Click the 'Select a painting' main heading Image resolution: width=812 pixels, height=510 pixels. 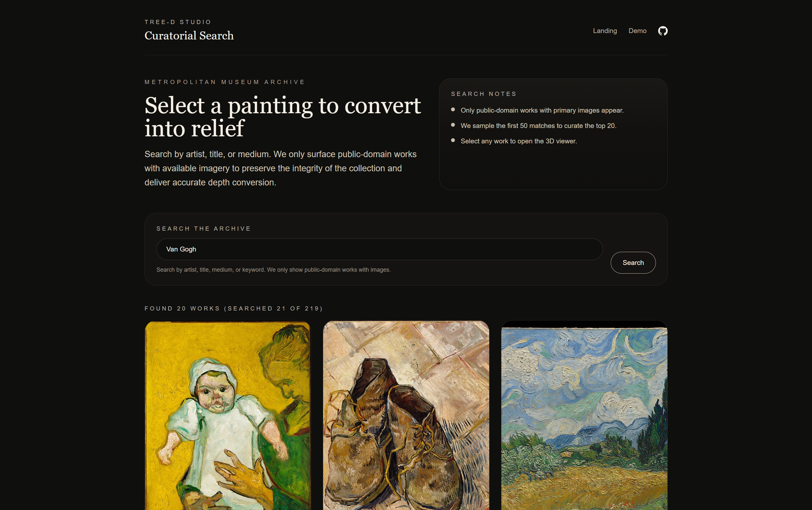(282, 117)
